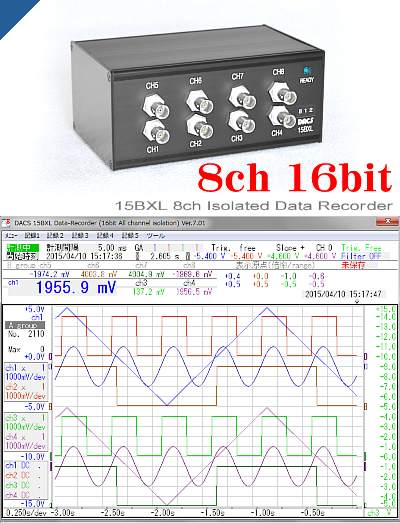Select the red ch2 zero-level marker on left axis
Viewport: 400px width, 523px height.
[x=51, y=357]
